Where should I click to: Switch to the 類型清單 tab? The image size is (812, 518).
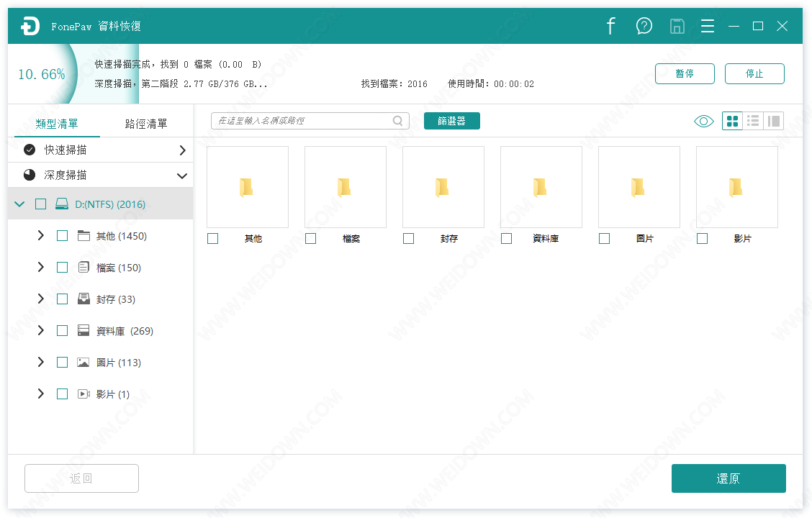click(57, 124)
